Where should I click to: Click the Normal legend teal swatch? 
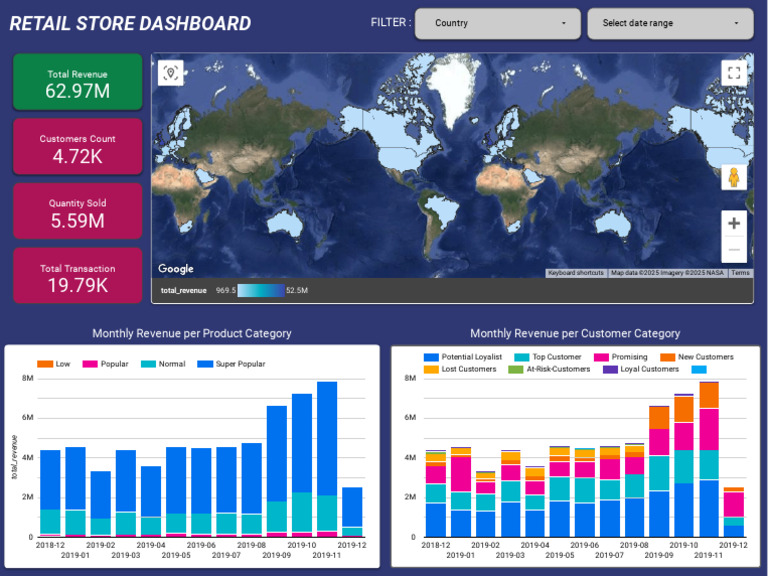tap(148, 364)
